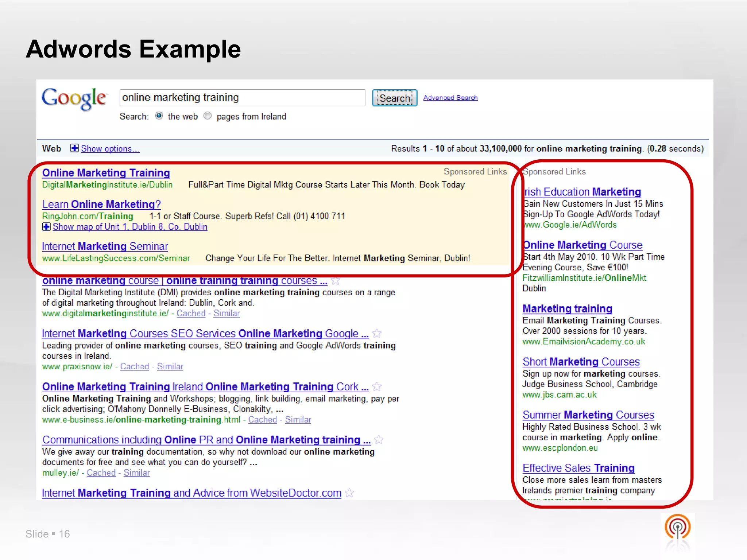This screenshot has height=560, width=747.
Task: Click FitzwilliamInstitute.ie/OnlineMkt URL text
Action: pyautogui.click(x=584, y=278)
